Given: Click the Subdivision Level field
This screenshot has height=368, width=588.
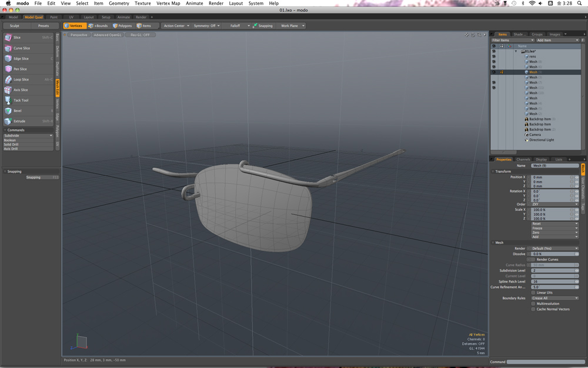Looking at the screenshot, I should (554, 271).
